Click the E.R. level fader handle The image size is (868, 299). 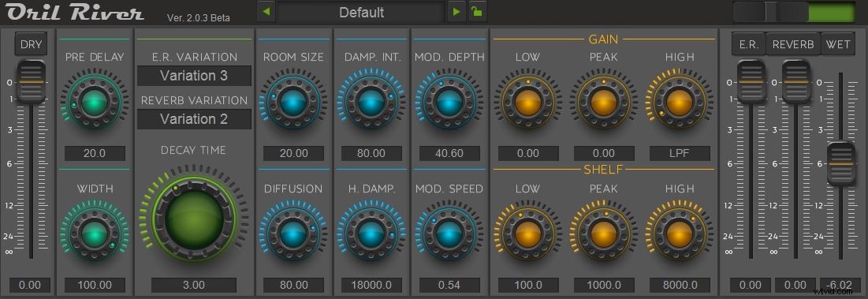point(751,81)
